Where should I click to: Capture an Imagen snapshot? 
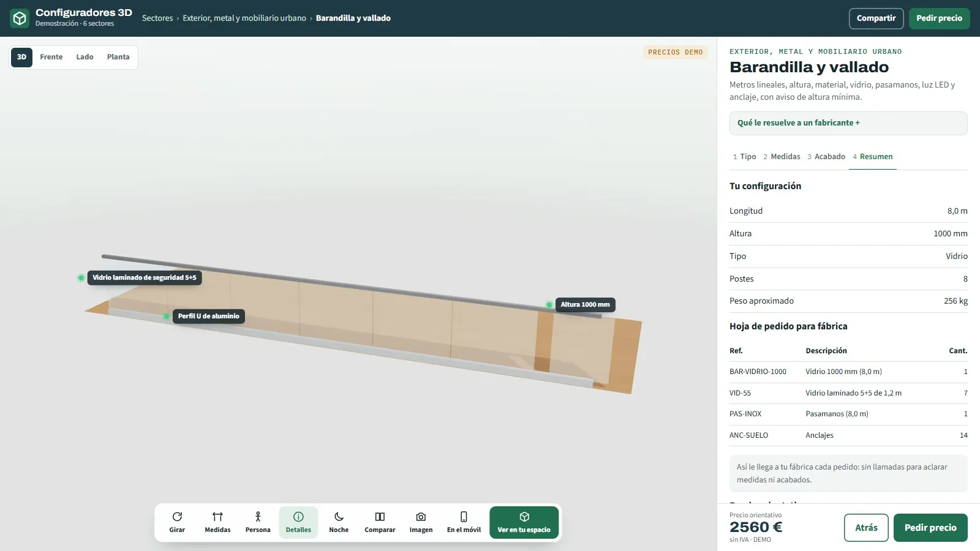[421, 522]
